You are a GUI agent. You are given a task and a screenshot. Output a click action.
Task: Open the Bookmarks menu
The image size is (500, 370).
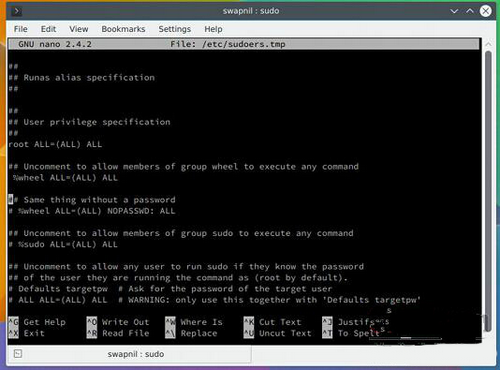pyautogui.click(x=123, y=29)
